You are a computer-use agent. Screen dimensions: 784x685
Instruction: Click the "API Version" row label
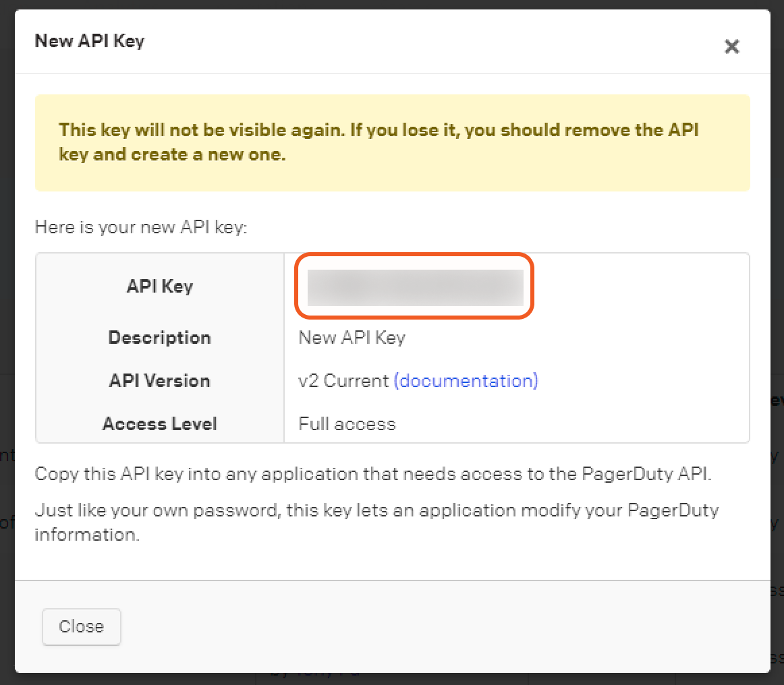tap(160, 381)
